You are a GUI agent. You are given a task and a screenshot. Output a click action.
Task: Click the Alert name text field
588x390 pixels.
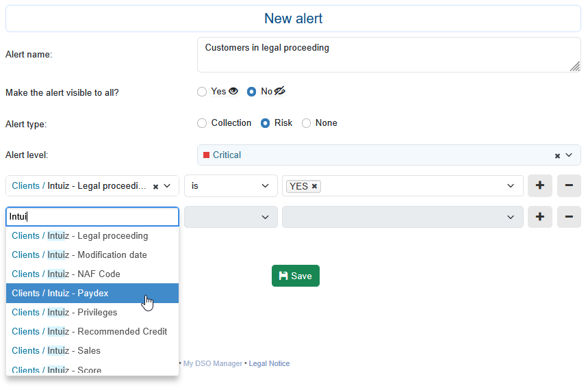pyautogui.click(x=387, y=55)
